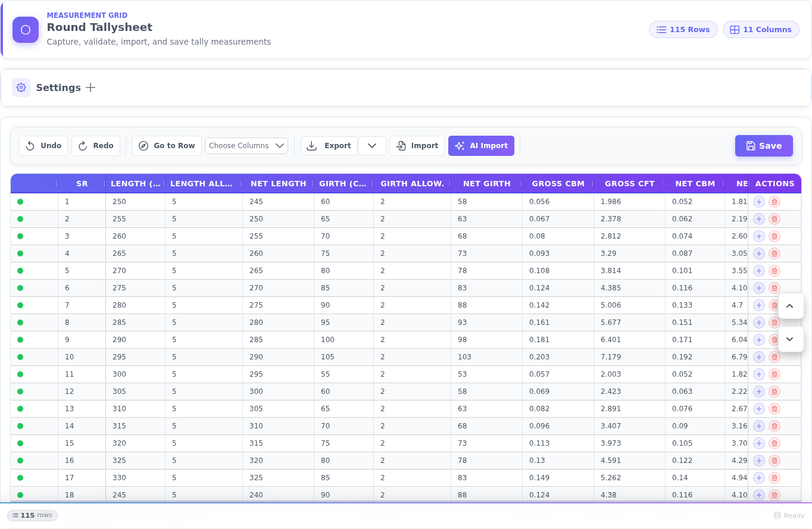Click the GROSS CBM column header

558,184
